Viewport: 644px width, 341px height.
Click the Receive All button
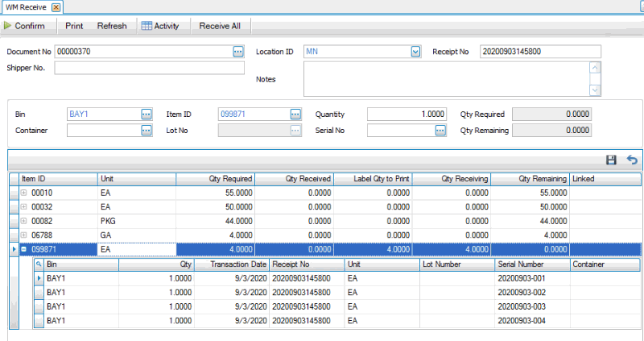click(220, 26)
